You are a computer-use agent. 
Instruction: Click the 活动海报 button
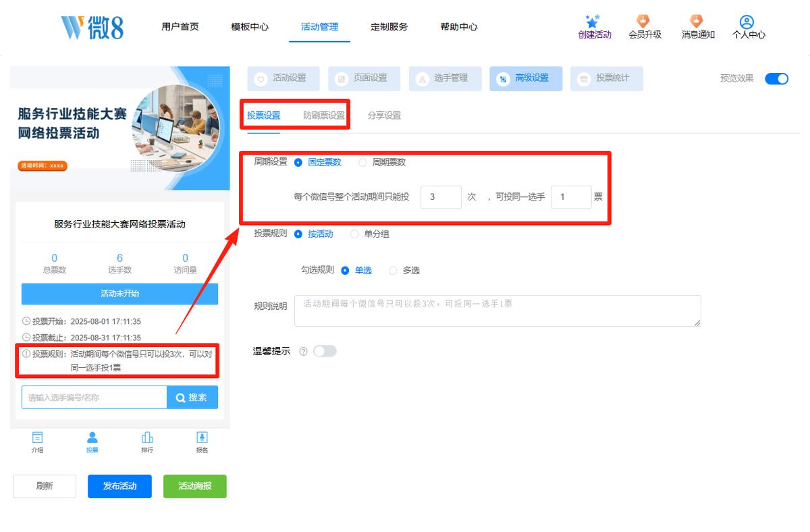pyautogui.click(x=195, y=486)
